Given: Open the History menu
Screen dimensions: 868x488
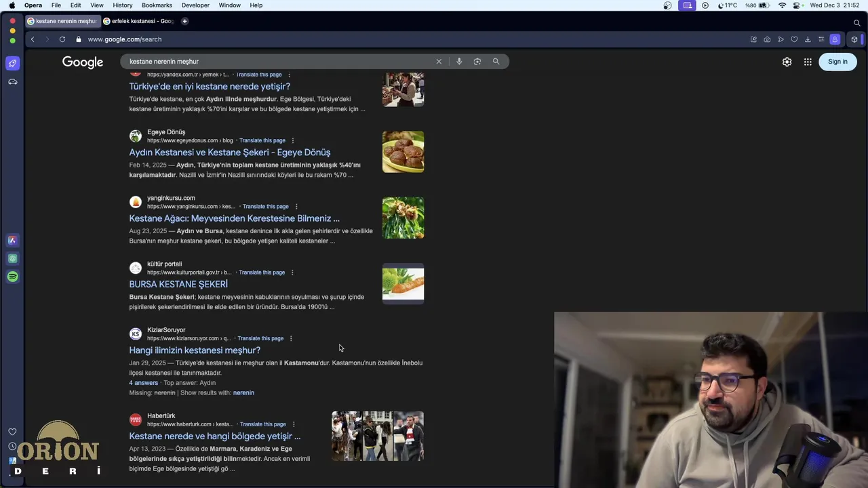Looking at the screenshot, I should [123, 5].
